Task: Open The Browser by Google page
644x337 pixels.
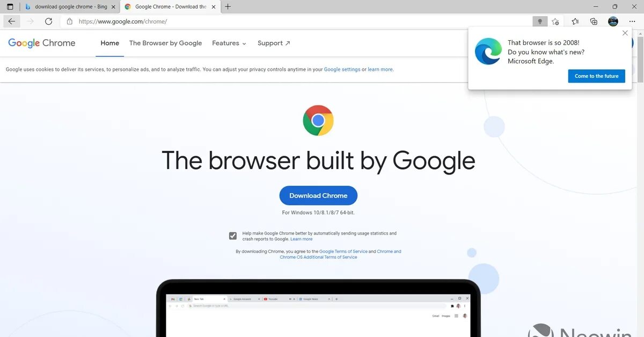Action: click(165, 43)
